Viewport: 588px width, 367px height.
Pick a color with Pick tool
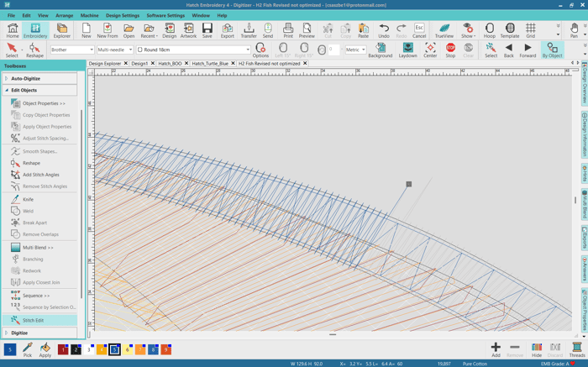coord(28,349)
